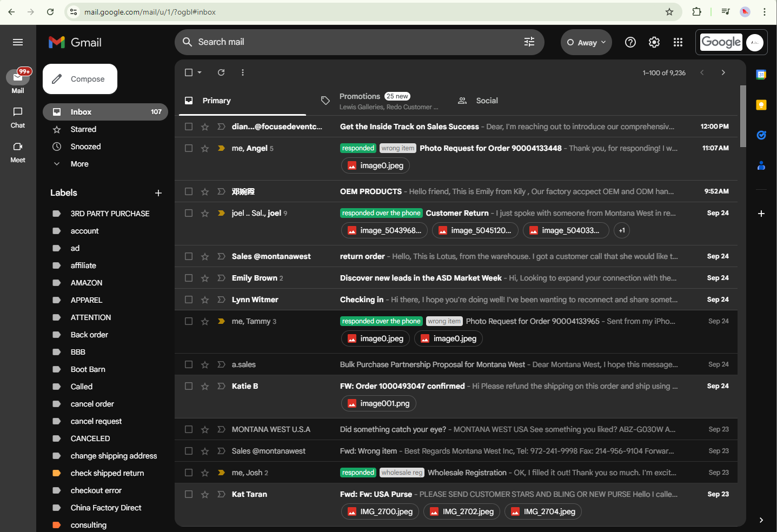Open Google Contacts side panel
777x532 pixels.
pyautogui.click(x=761, y=165)
